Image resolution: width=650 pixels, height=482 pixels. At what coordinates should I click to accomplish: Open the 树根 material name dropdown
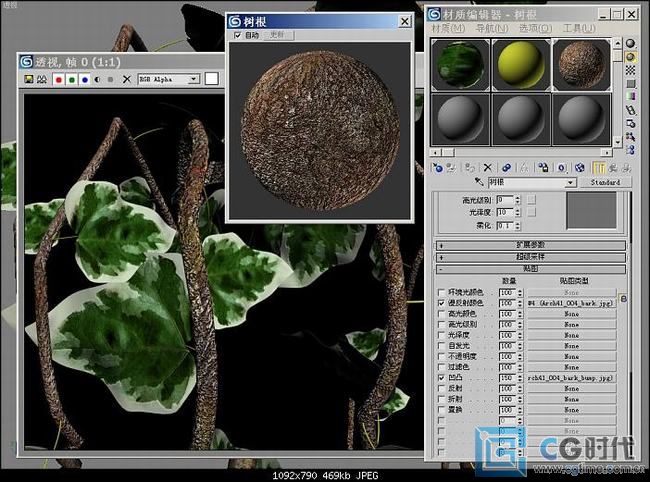[570, 182]
